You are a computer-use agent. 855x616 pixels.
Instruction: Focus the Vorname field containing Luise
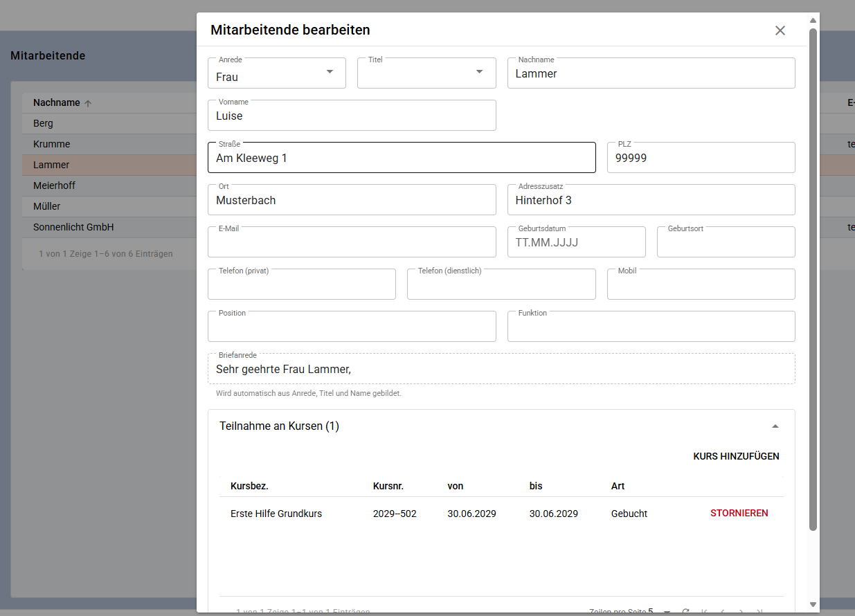click(x=352, y=116)
